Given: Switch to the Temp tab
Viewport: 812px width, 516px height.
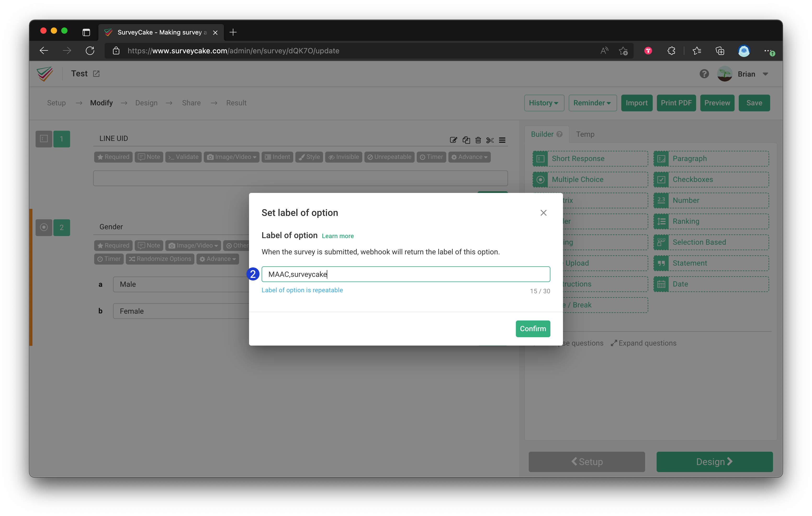Looking at the screenshot, I should (585, 134).
